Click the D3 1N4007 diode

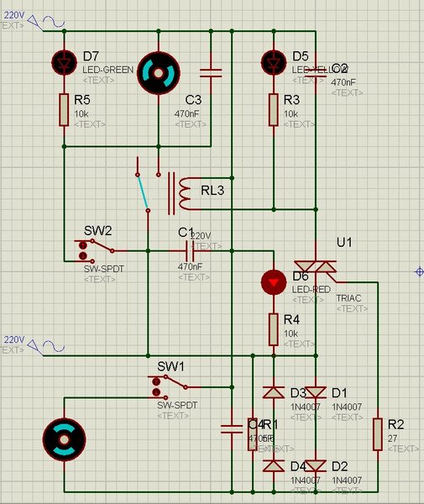point(274,392)
